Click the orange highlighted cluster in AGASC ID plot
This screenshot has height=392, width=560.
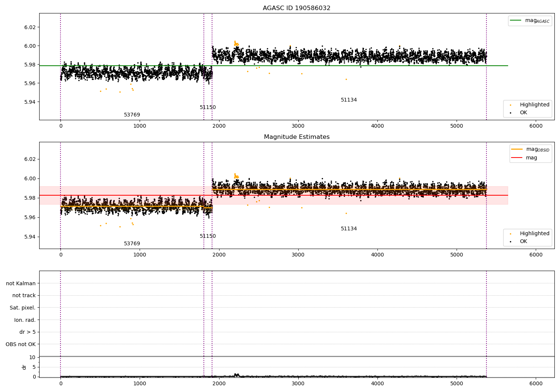coord(236,43)
